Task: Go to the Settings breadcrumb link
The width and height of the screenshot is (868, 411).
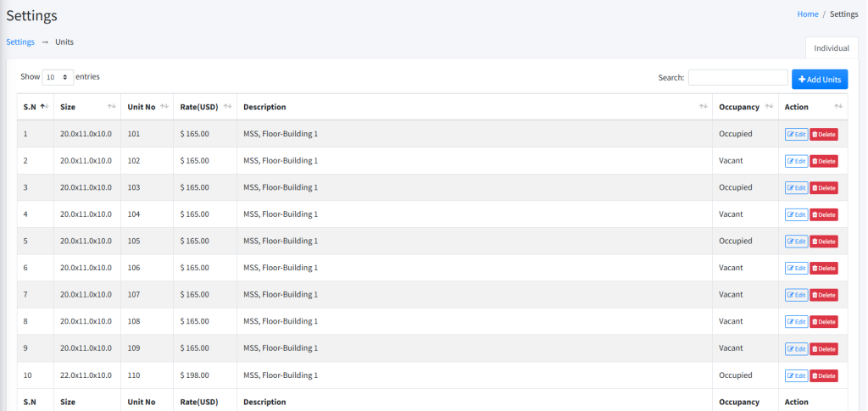Action: click(x=20, y=42)
